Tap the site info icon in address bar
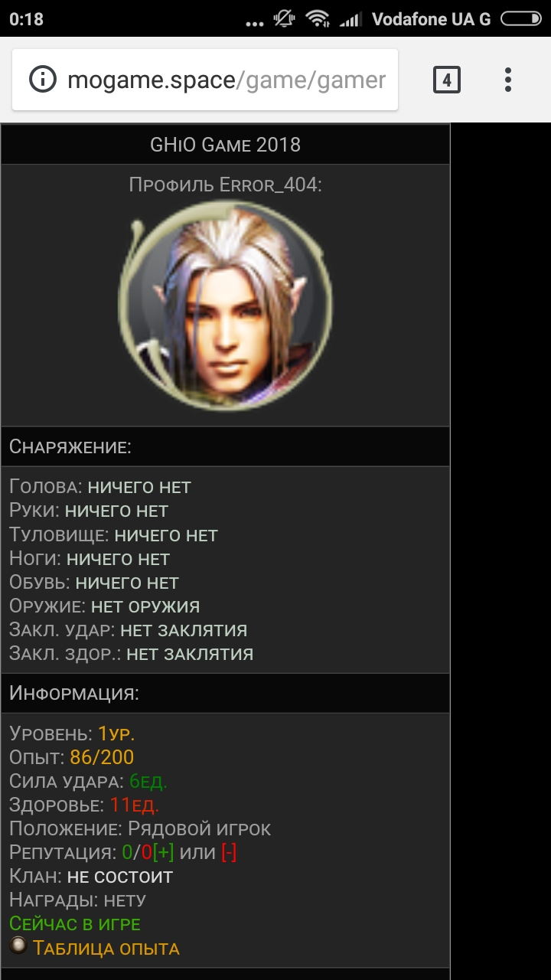The width and height of the screenshot is (551, 980). coord(44,80)
